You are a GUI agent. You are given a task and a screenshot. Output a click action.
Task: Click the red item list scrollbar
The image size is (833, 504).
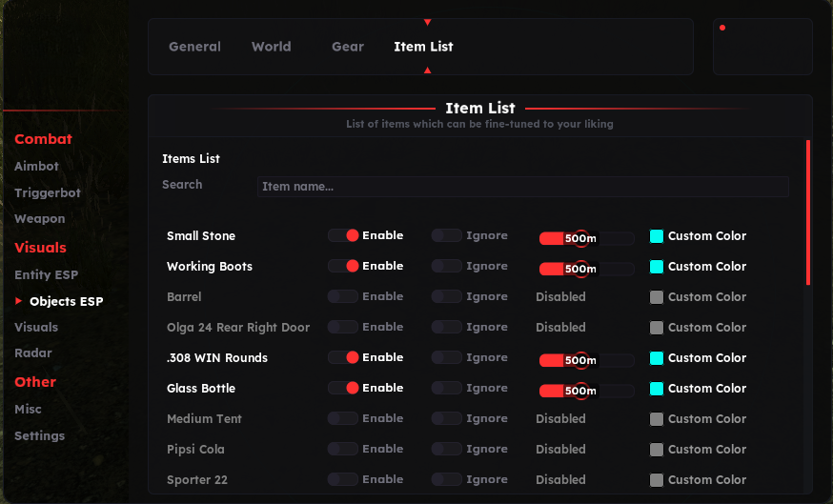(x=808, y=212)
